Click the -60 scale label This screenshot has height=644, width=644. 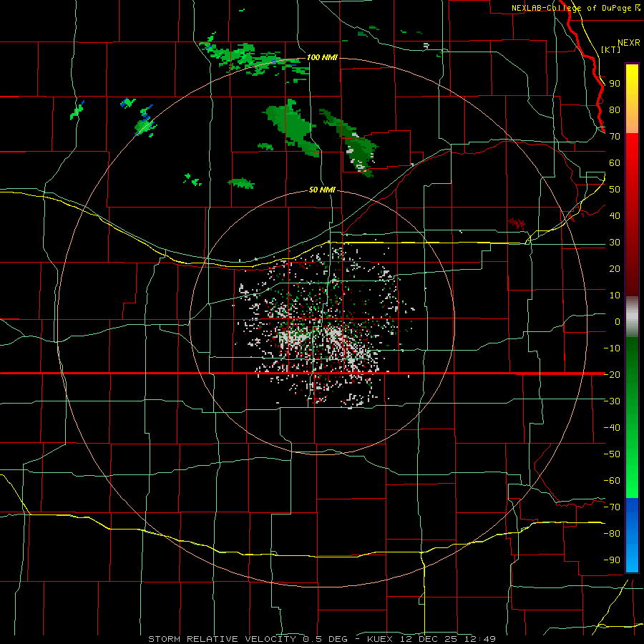(x=612, y=481)
